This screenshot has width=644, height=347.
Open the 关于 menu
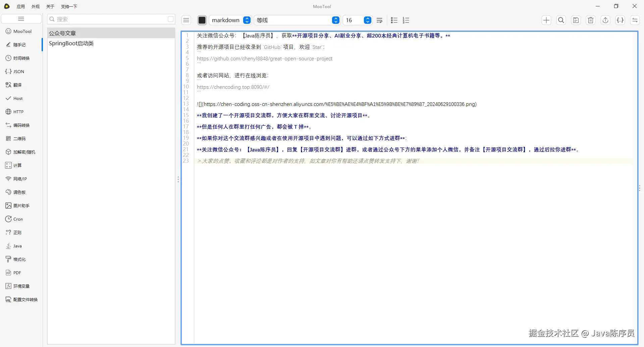[50, 6]
